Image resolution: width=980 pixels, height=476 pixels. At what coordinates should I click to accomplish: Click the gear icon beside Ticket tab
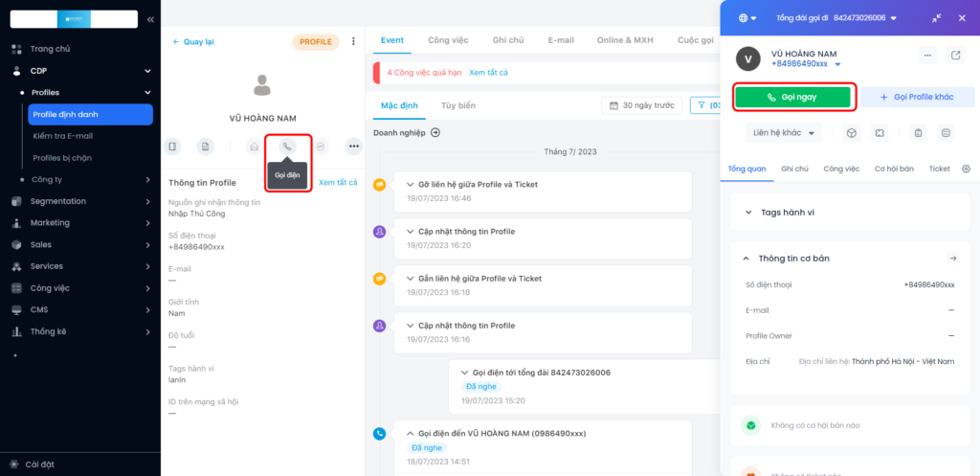tap(966, 169)
